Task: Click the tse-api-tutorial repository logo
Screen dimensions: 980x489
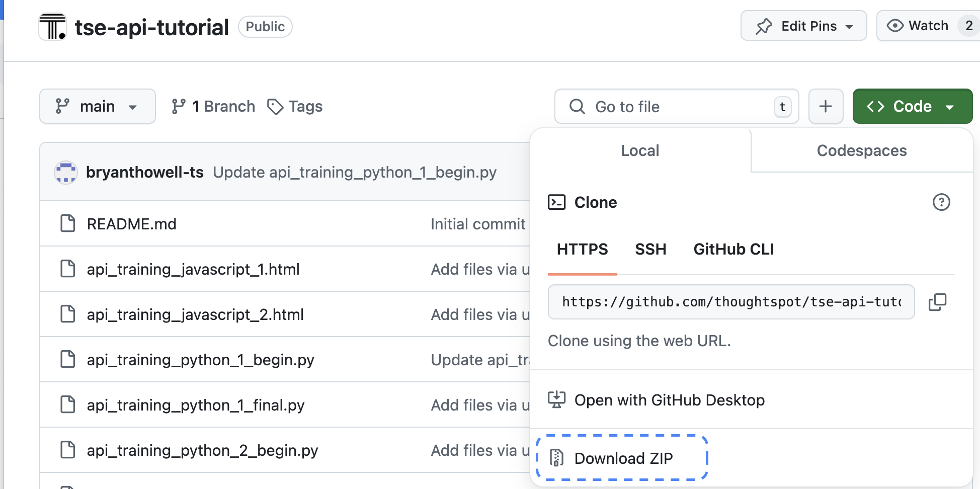Action: pos(52,26)
